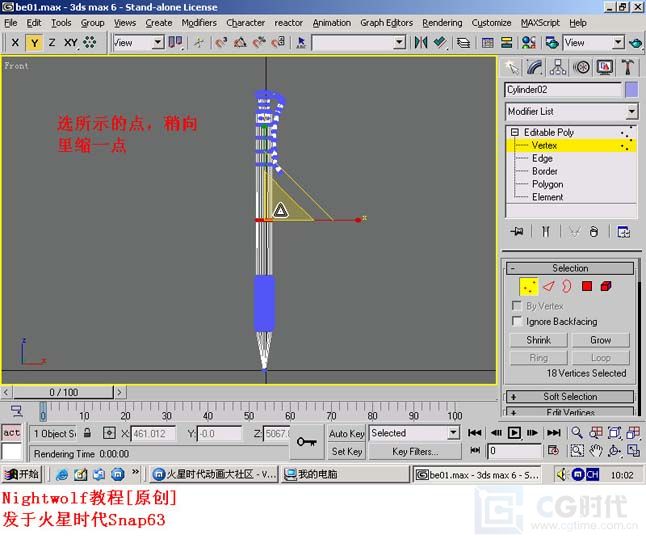Enable the By Vertex checkbox
The height and width of the screenshot is (539, 646).
(x=516, y=306)
